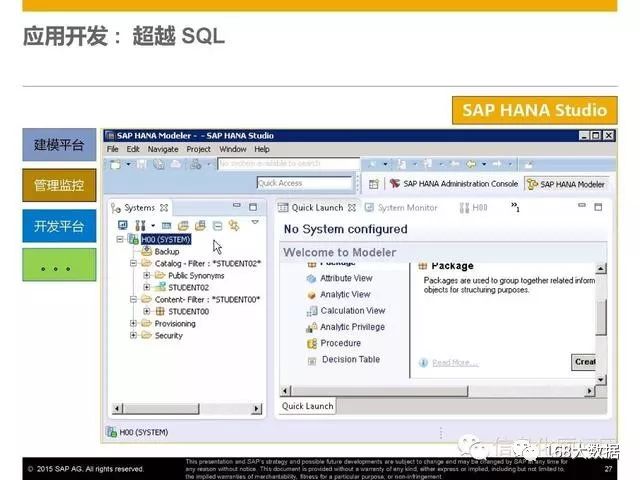Image resolution: width=640 pixels, height=480 pixels.
Task: Close the Systems view tab
Action: (x=164, y=208)
